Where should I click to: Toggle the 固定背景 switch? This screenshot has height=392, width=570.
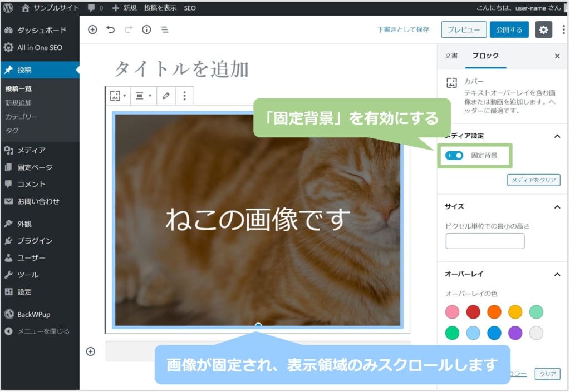pos(454,156)
